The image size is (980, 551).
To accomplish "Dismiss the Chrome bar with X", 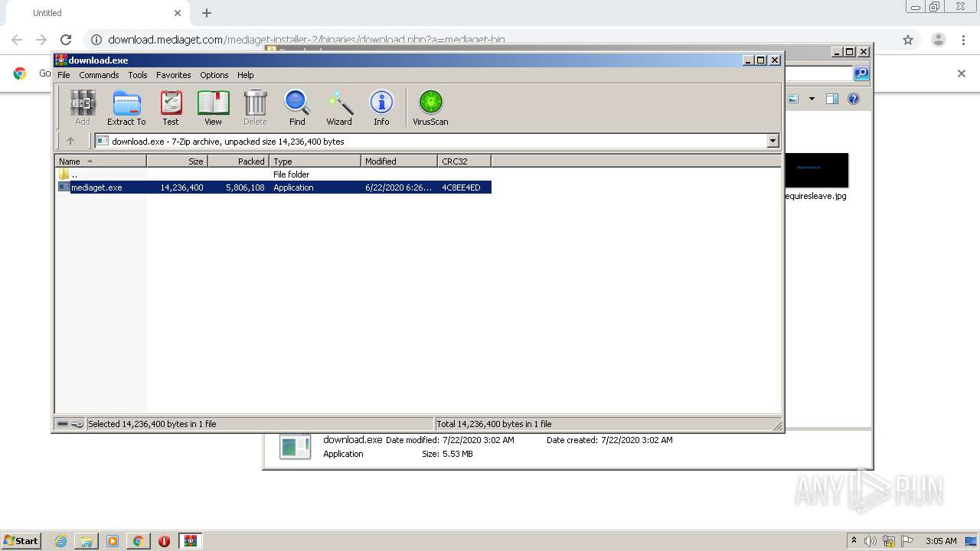I will (962, 73).
